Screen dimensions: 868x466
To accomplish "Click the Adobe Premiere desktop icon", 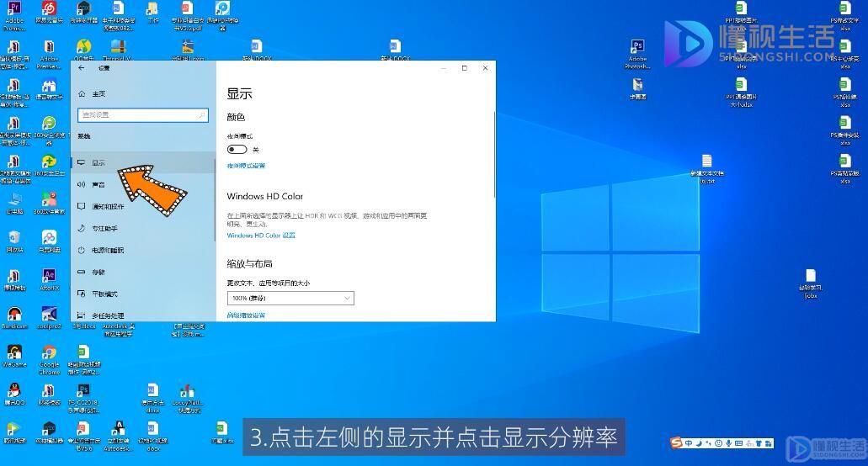I will click(x=14, y=15).
